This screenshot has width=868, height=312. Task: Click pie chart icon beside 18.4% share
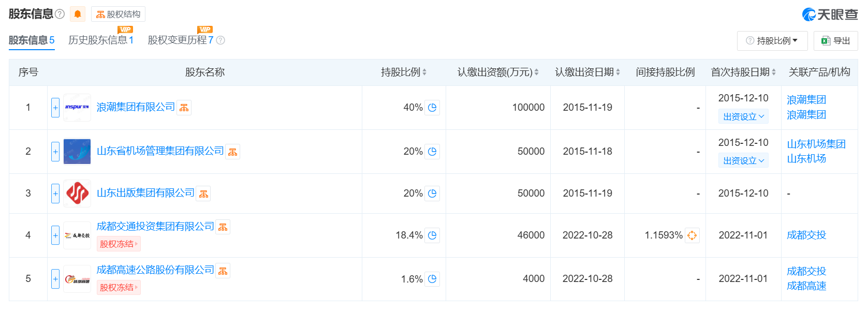[432, 235]
